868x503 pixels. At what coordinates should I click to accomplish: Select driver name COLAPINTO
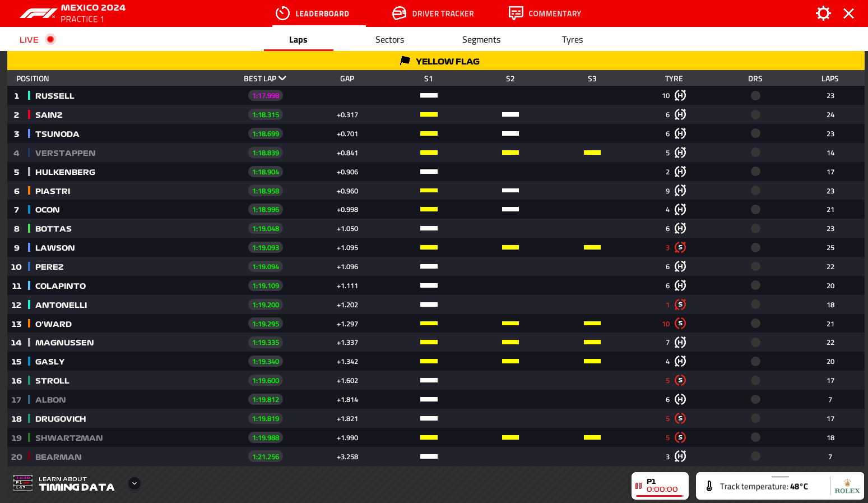pyautogui.click(x=61, y=286)
